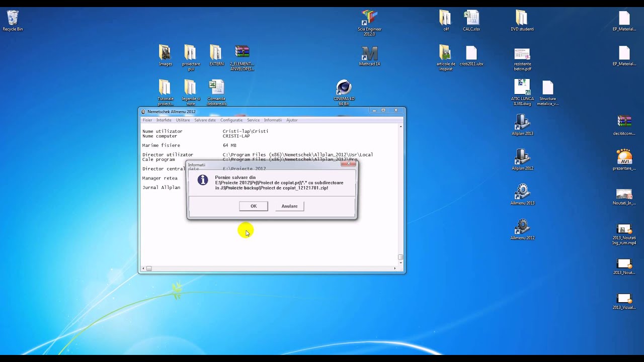This screenshot has height=362, width=644.
Task: Open the Recycle Bin desktop icon
Action: 13,21
